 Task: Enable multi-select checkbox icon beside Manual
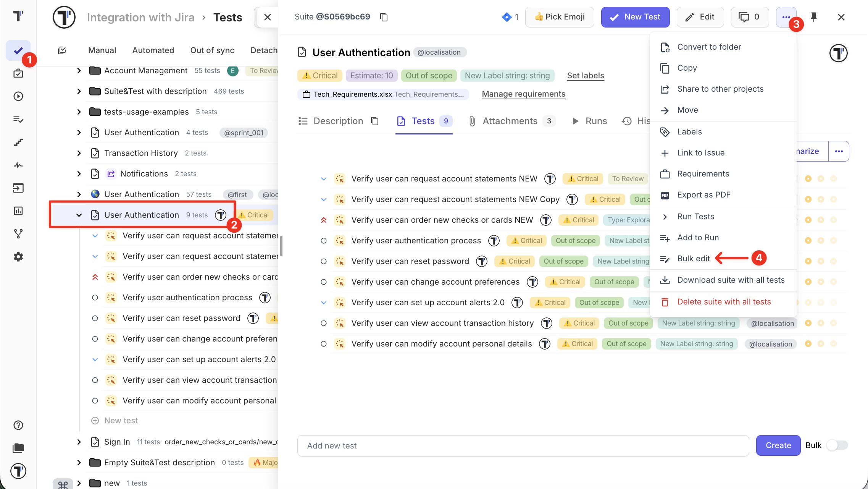pyautogui.click(x=62, y=50)
